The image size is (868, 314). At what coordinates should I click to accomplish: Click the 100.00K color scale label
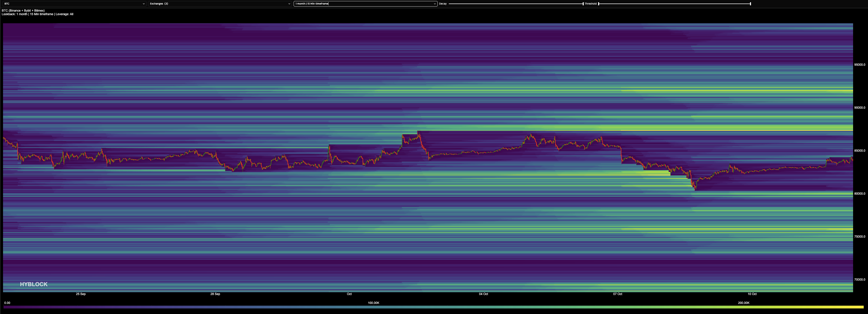click(374, 303)
